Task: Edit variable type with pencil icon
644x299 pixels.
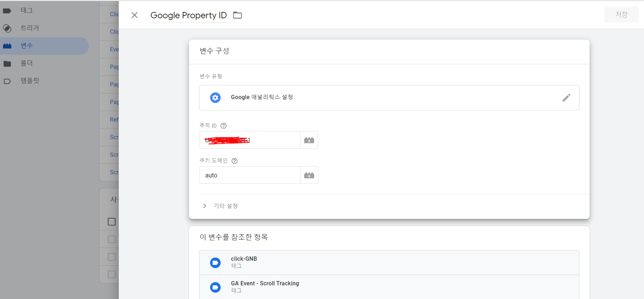Action: [566, 98]
